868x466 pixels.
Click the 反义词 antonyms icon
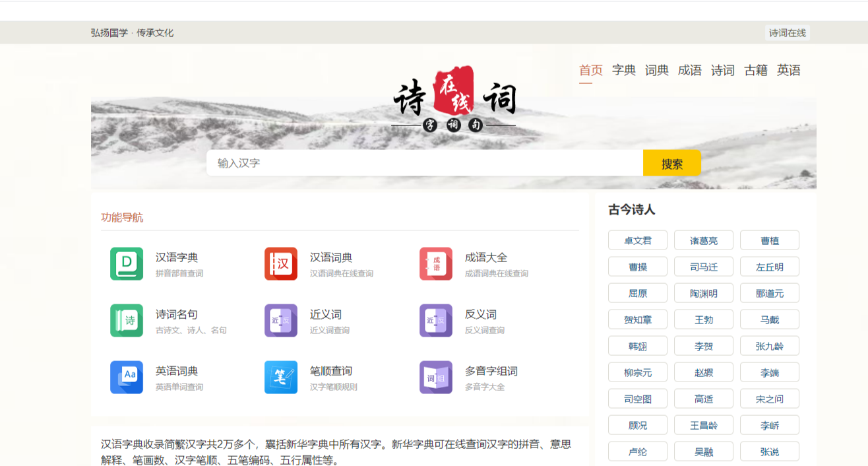pyautogui.click(x=436, y=319)
